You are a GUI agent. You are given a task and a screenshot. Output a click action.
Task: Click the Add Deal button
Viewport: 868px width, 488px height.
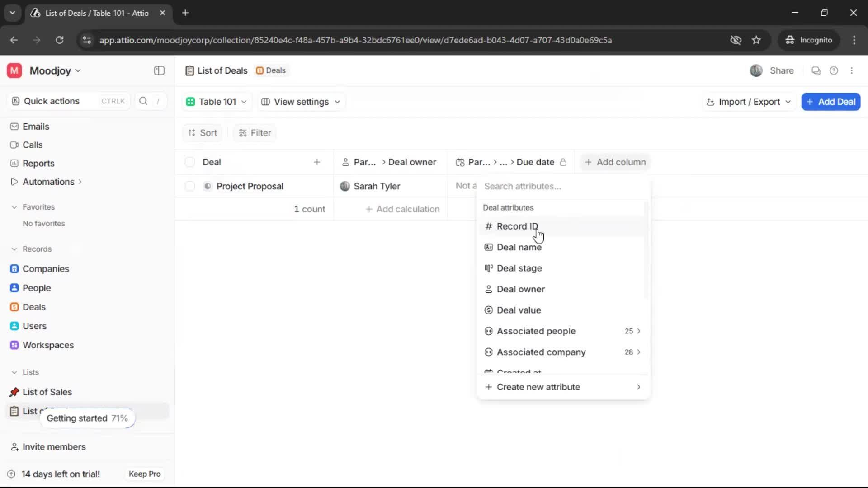coord(830,102)
